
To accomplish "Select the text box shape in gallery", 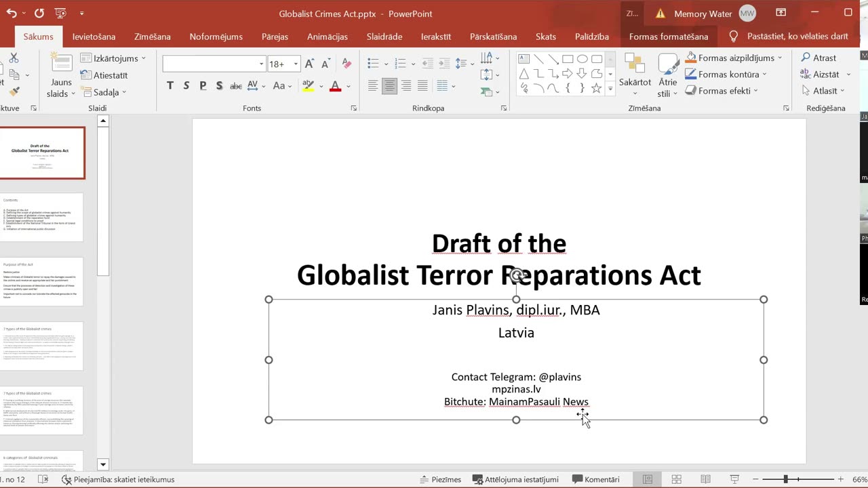I will pos(524,59).
